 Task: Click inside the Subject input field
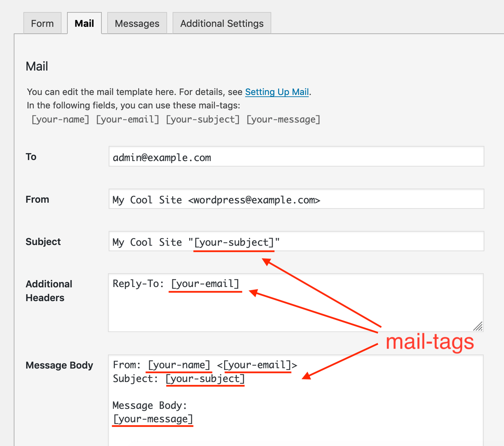[x=344, y=241]
